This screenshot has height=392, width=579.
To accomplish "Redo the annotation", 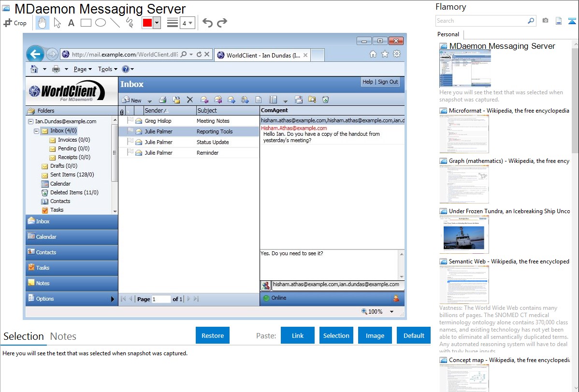I will pyautogui.click(x=222, y=23).
